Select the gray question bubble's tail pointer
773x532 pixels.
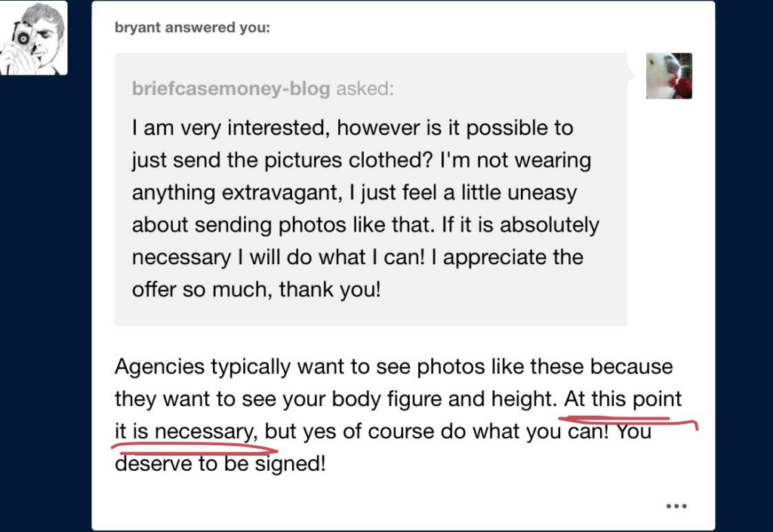tap(631, 75)
